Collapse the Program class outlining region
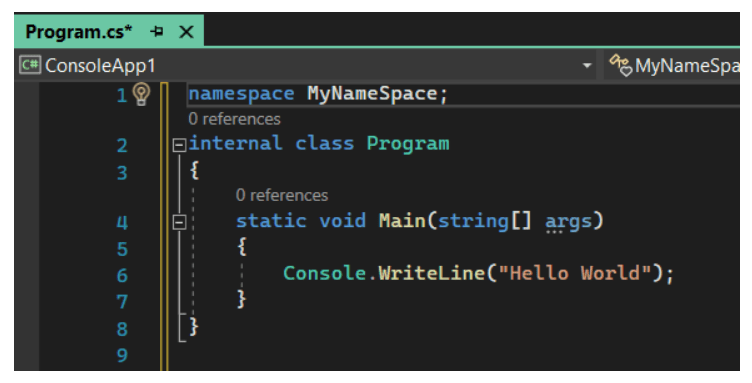752x383 pixels. [x=179, y=145]
